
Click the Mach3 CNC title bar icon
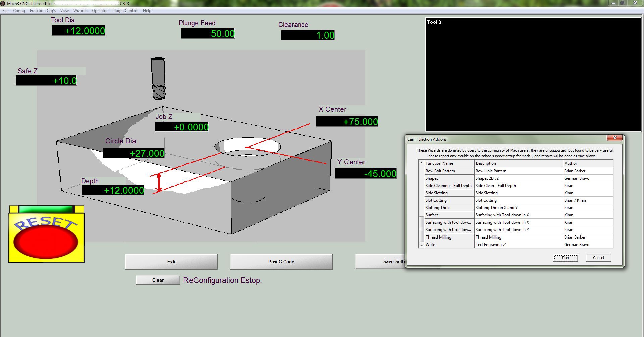point(3,3)
